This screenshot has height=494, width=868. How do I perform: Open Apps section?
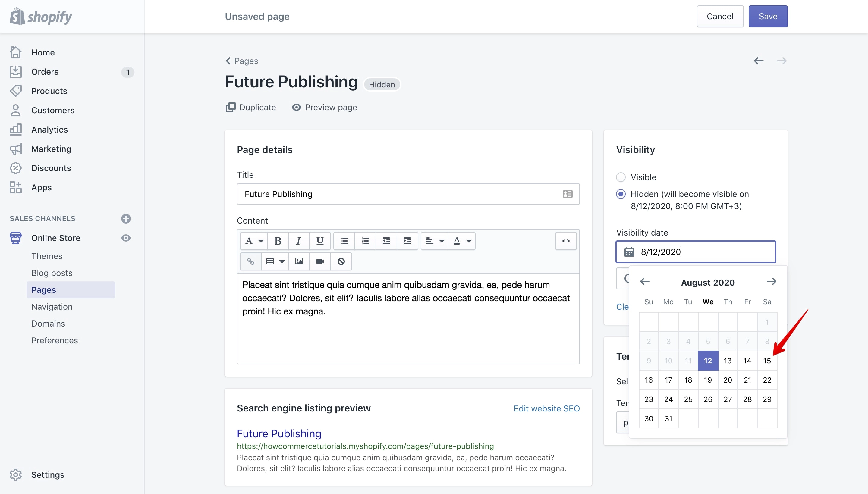pyautogui.click(x=41, y=187)
